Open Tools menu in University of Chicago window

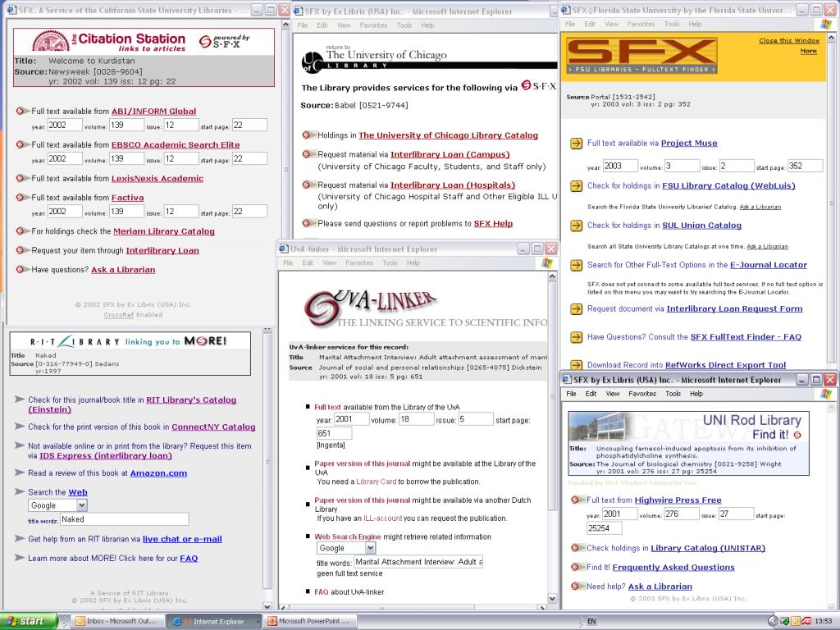pos(404,25)
